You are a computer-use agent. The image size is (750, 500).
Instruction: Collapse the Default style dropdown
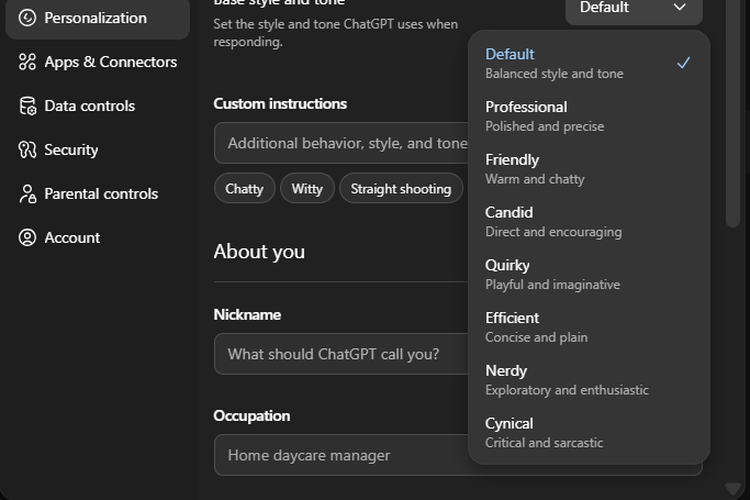[x=633, y=9]
